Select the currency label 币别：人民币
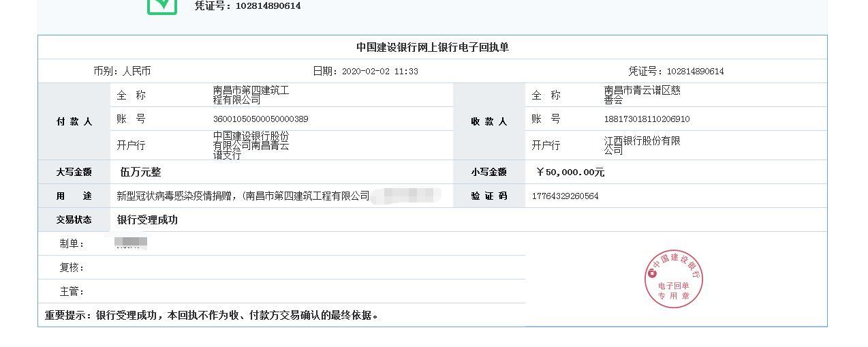 click(x=122, y=71)
